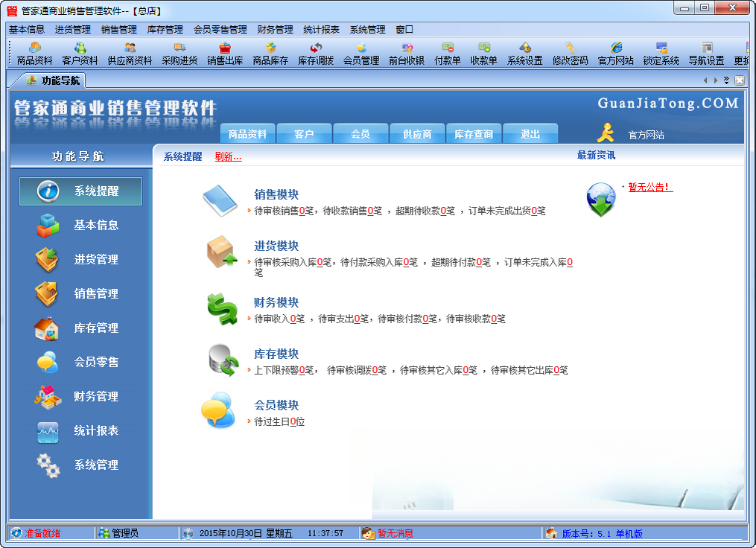Click the 供应商 banner tab
This screenshot has width=756, height=548.
tap(417, 134)
